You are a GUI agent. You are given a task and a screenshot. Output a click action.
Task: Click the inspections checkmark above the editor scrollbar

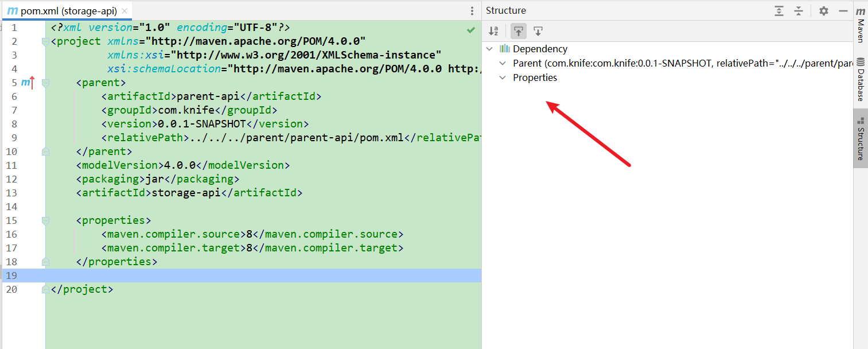[x=471, y=30]
